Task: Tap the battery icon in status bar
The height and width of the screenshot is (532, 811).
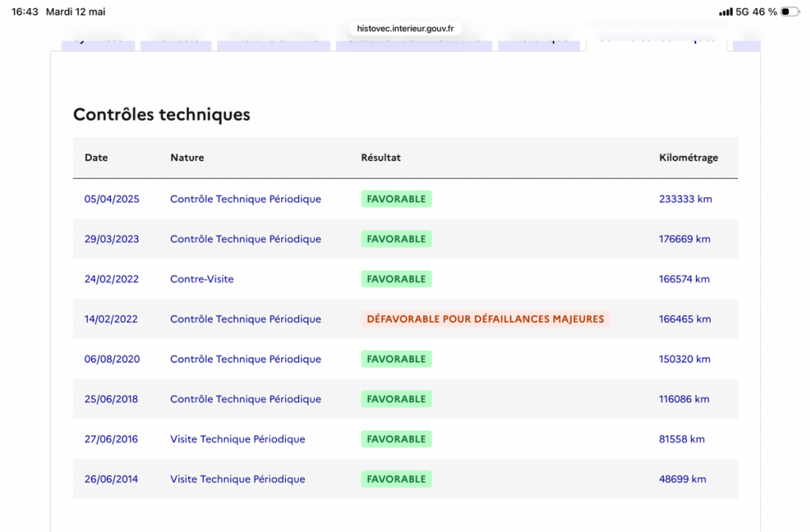Action: pyautogui.click(x=790, y=12)
